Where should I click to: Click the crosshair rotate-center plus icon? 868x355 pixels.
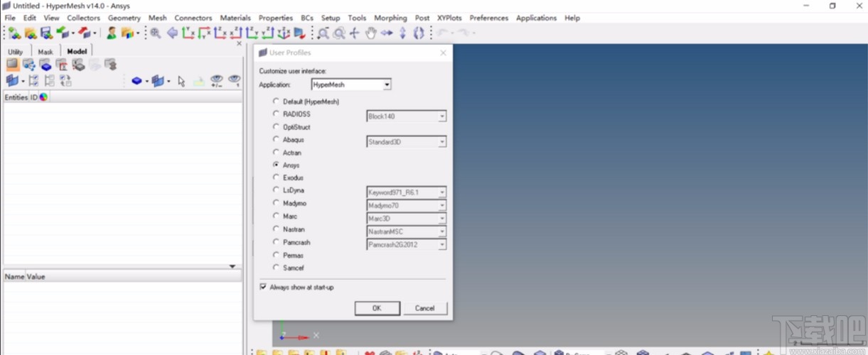[x=355, y=33]
